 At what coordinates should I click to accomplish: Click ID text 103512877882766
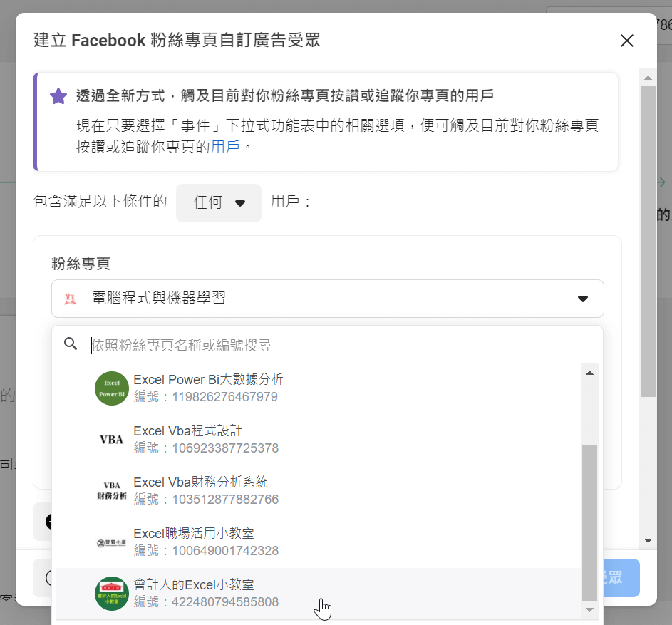(x=225, y=500)
